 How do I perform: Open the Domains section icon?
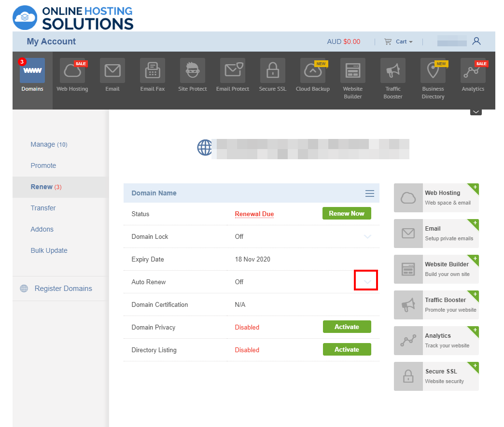[x=32, y=71]
